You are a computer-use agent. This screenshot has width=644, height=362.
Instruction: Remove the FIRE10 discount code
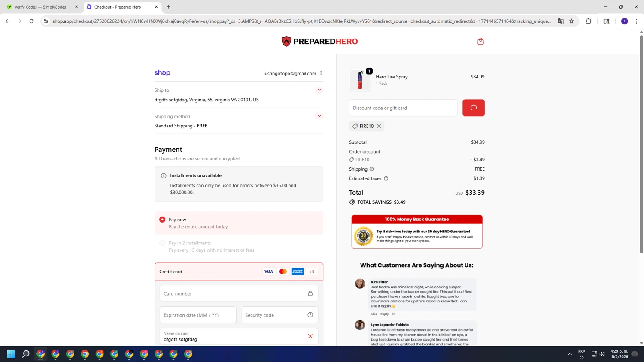point(379,126)
